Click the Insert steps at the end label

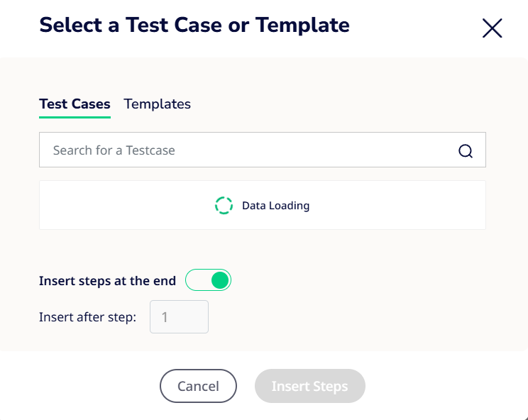click(107, 280)
